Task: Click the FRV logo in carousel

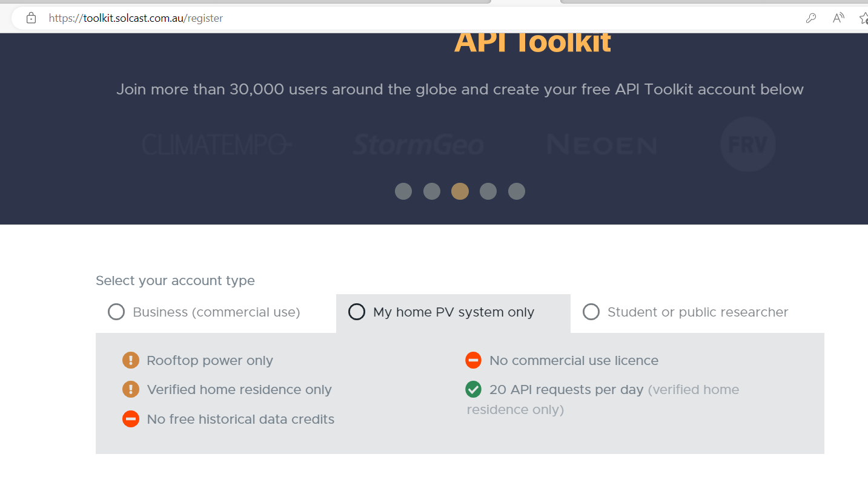Action: [x=748, y=144]
